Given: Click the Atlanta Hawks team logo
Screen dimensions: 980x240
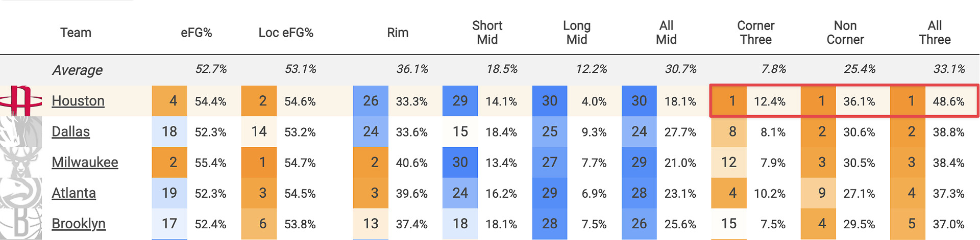Looking at the screenshot, I should 20,193.
